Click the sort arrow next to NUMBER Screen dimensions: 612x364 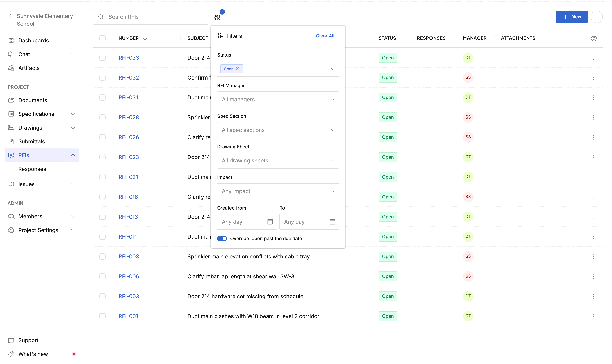tap(145, 38)
